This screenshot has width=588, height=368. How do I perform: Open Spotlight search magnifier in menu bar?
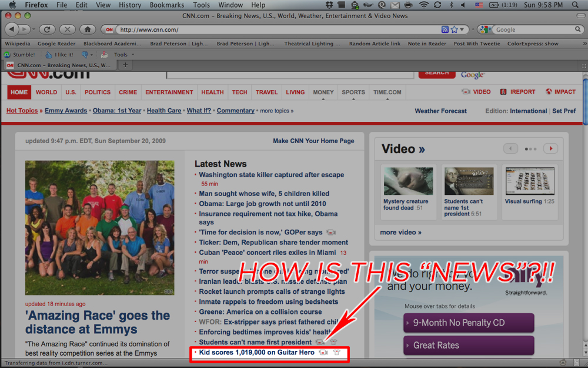click(x=575, y=5)
